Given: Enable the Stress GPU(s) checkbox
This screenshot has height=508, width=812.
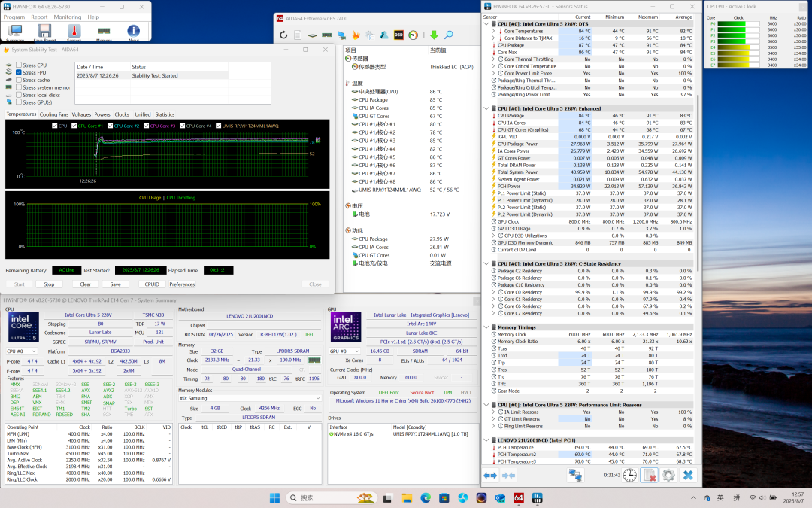Looking at the screenshot, I should tap(19, 102).
